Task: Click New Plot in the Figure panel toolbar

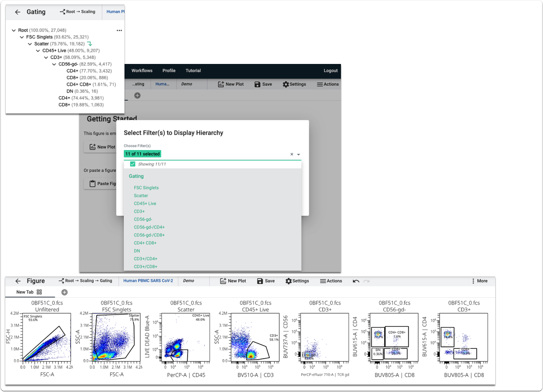Action: (233, 281)
